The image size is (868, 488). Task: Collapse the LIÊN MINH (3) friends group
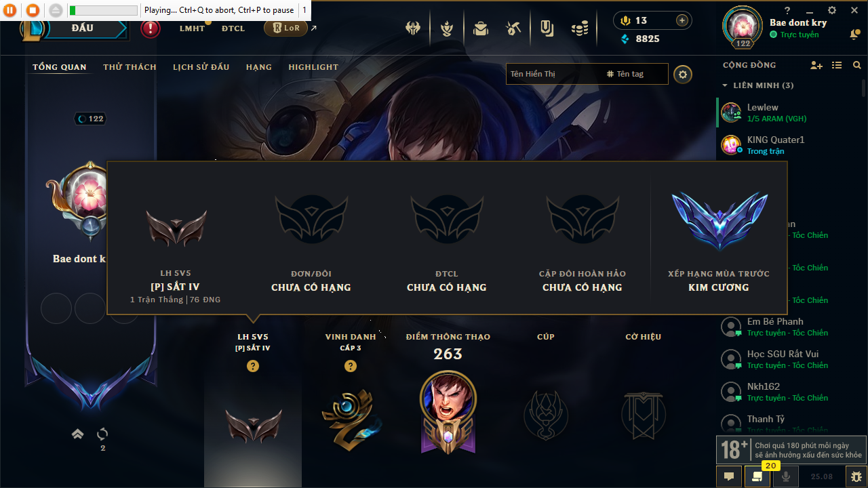[757, 85]
